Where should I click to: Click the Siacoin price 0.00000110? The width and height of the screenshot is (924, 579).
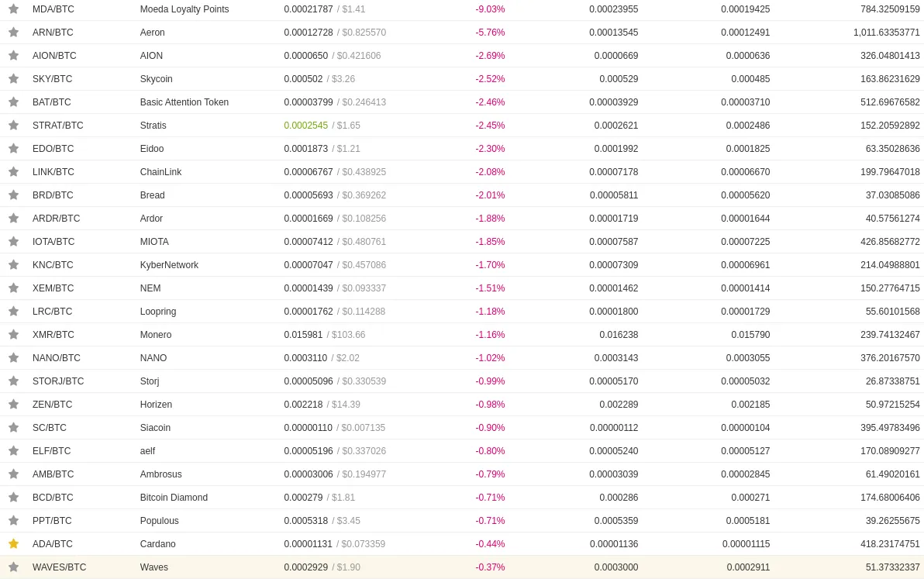tap(309, 428)
